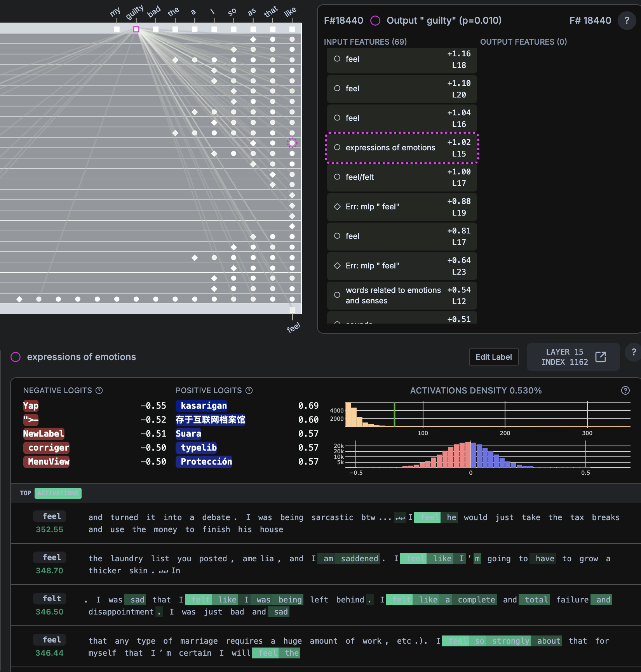Image resolution: width=641 pixels, height=672 pixels.
Task: Click the square output node under 'bad' token
Action: (156, 29)
